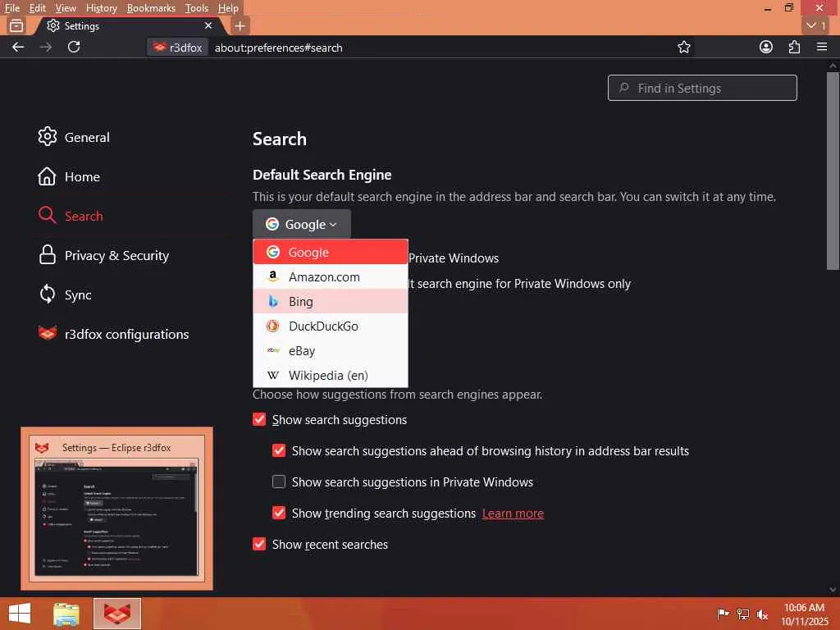Screen dimensions: 840x630
Task: Click the Sync arrows icon in sidebar
Action: (47, 294)
